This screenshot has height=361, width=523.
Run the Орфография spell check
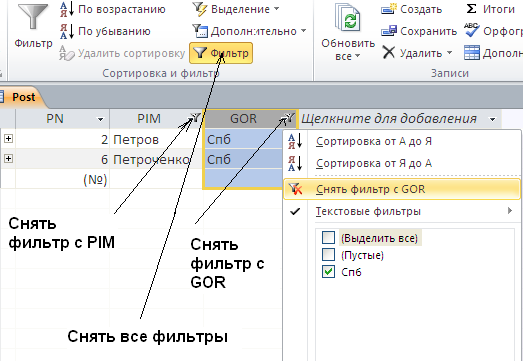pyautogui.click(x=494, y=31)
